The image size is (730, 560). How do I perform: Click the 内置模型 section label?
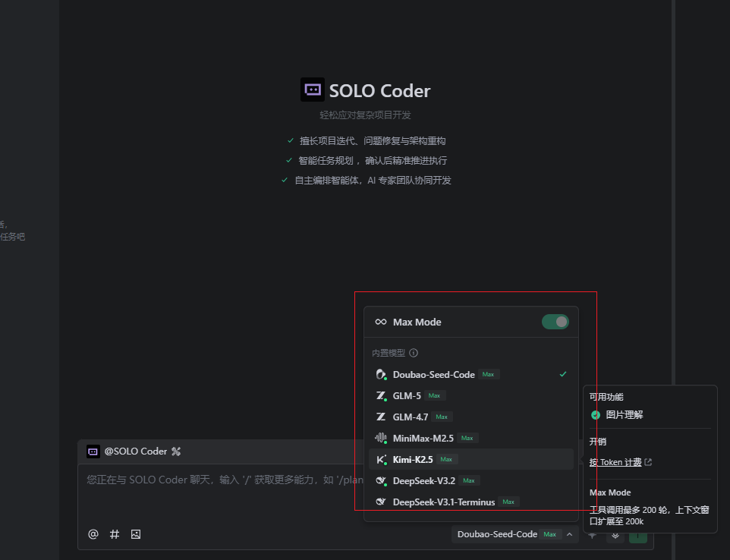[x=389, y=353]
